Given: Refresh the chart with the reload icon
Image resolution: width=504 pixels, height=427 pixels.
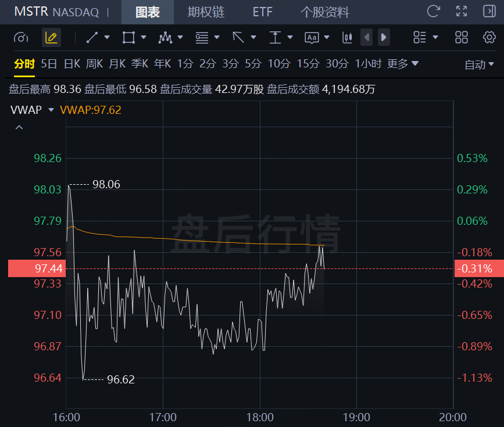Looking at the screenshot, I should pos(433,12).
